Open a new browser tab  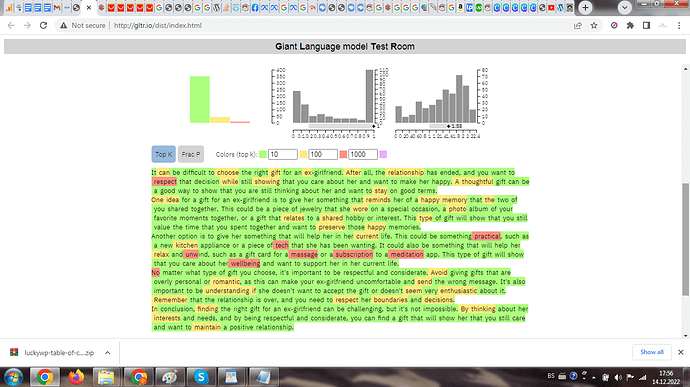pyautogui.click(x=585, y=7)
